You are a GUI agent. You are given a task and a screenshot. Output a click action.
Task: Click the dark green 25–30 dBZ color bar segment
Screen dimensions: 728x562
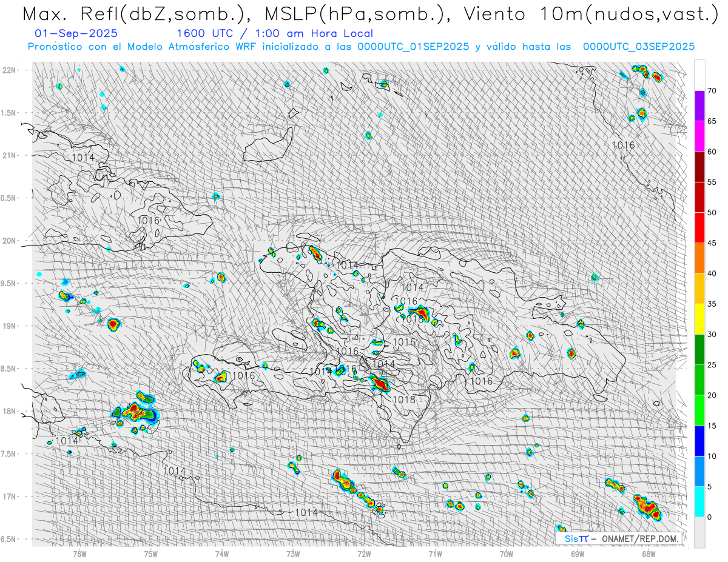pos(699,349)
